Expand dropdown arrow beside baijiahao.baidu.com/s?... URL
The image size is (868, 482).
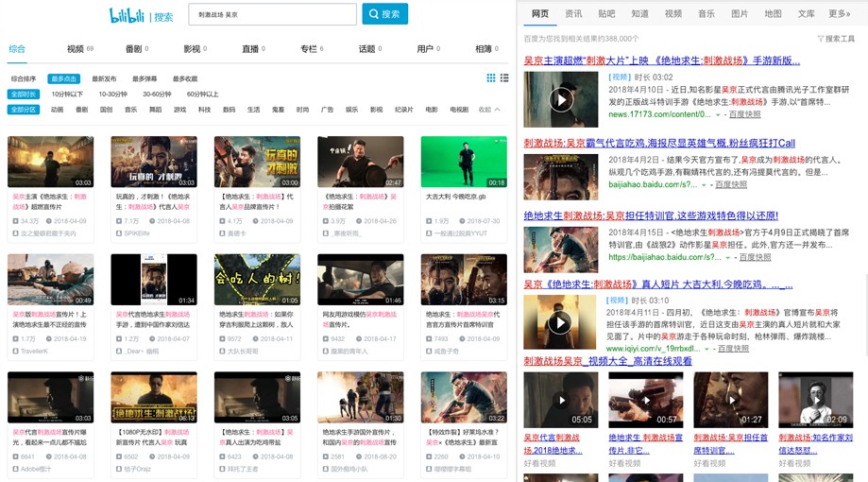(x=704, y=184)
